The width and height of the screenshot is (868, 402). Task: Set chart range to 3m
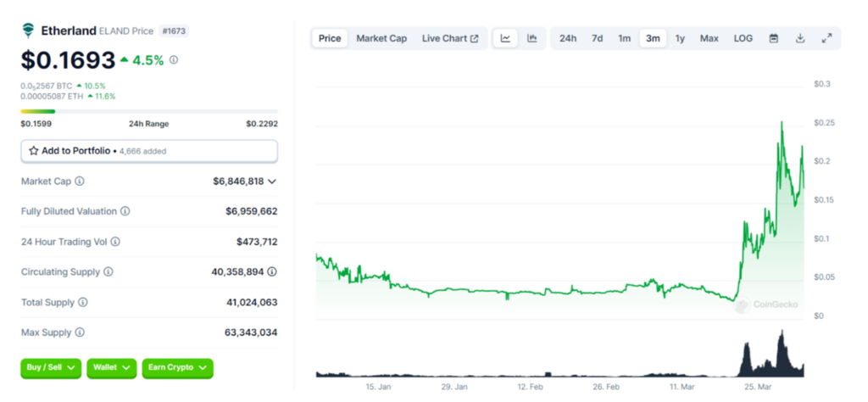pos(654,38)
